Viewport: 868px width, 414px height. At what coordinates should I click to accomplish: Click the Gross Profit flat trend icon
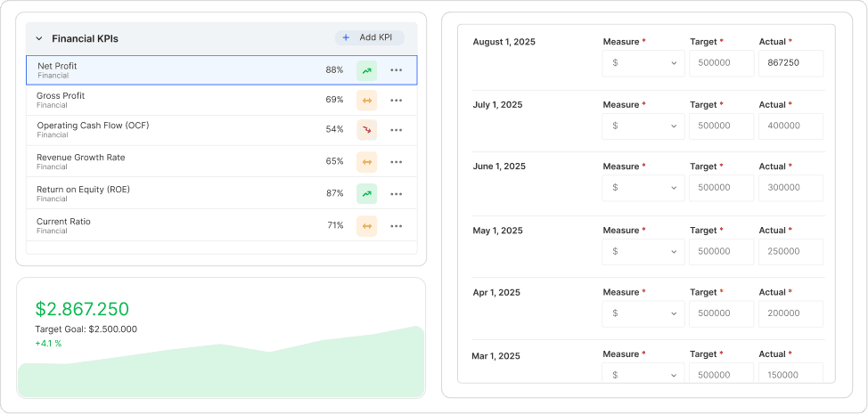[366, 101]
